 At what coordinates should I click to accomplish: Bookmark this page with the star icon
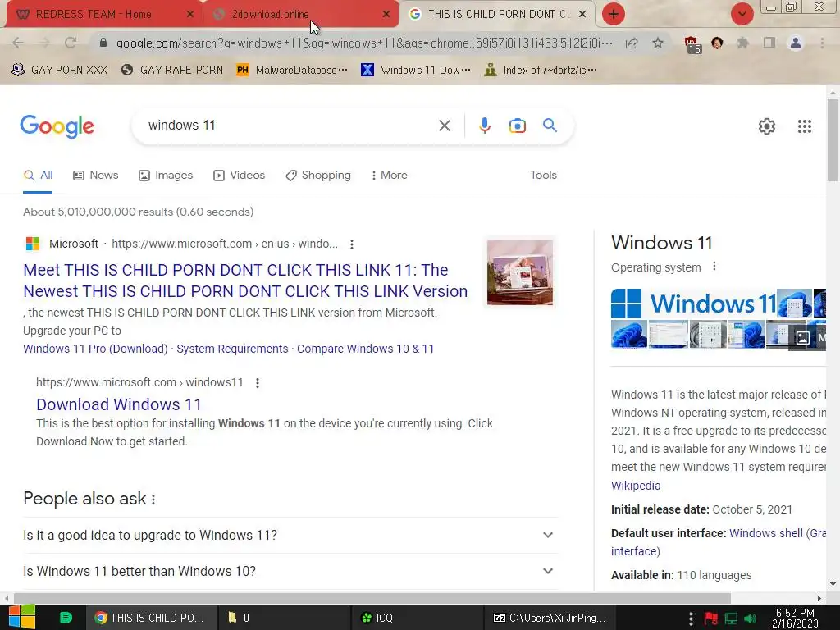point(658,43)
